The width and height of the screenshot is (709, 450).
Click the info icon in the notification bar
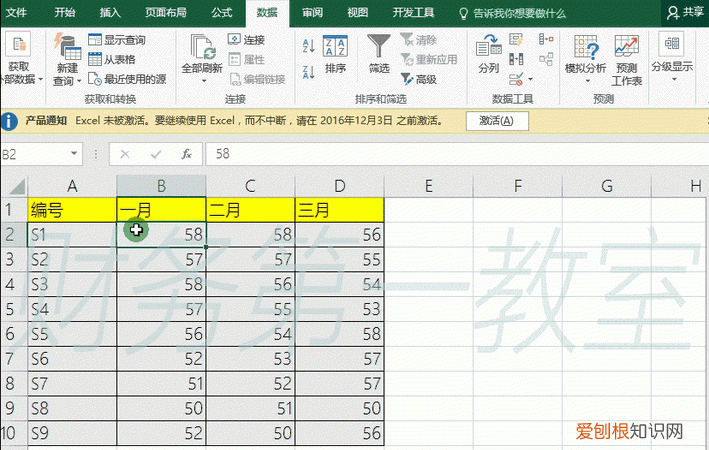[x=9, y=121]
